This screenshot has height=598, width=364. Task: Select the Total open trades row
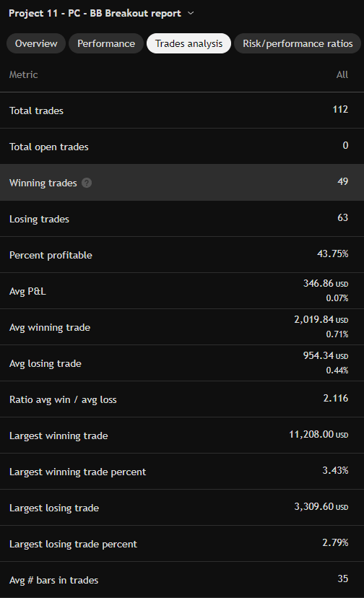click(182, 147)
